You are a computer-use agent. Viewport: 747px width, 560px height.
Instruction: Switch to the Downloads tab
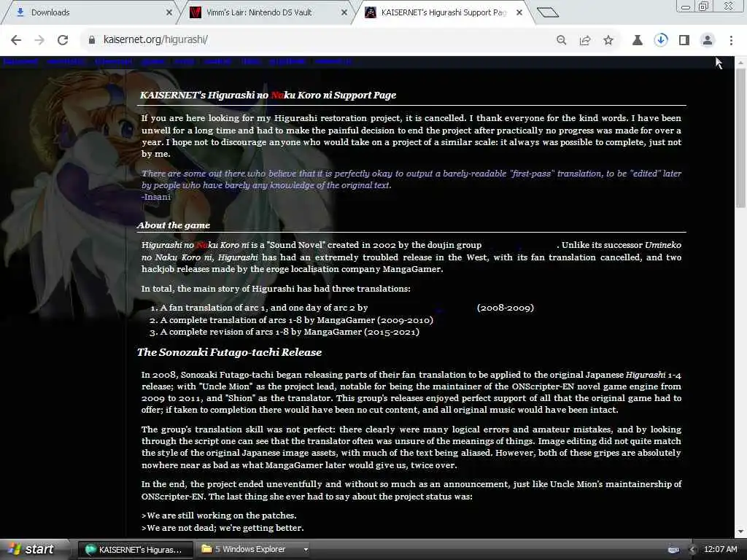pos(90,12)
